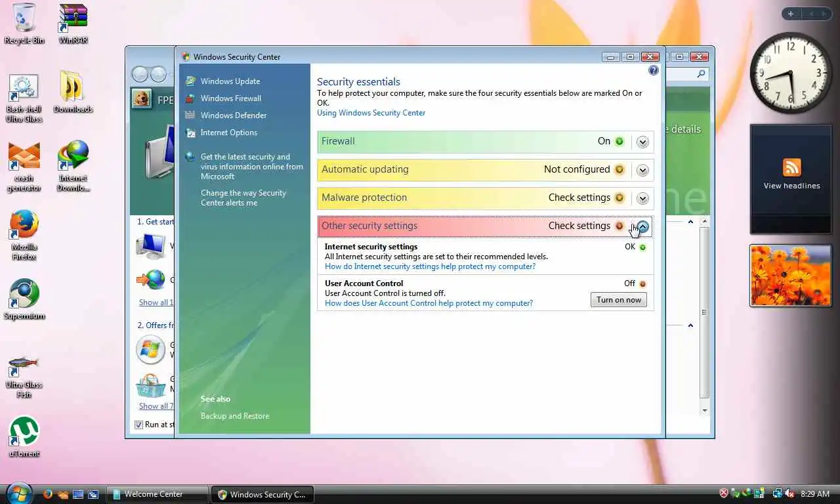Open Internet Options text link
The image size is (840, 504).
[x=229, y=133]
